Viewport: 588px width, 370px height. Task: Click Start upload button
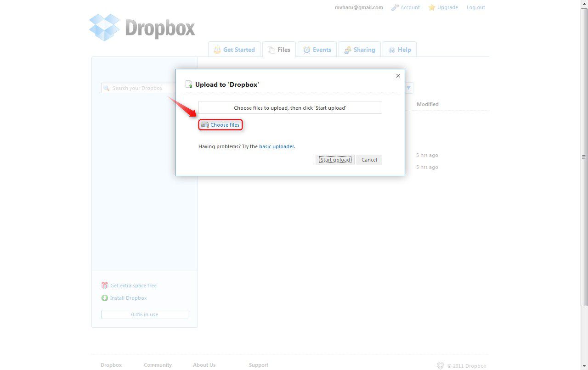pyautogui.click(x=335, y=160)
